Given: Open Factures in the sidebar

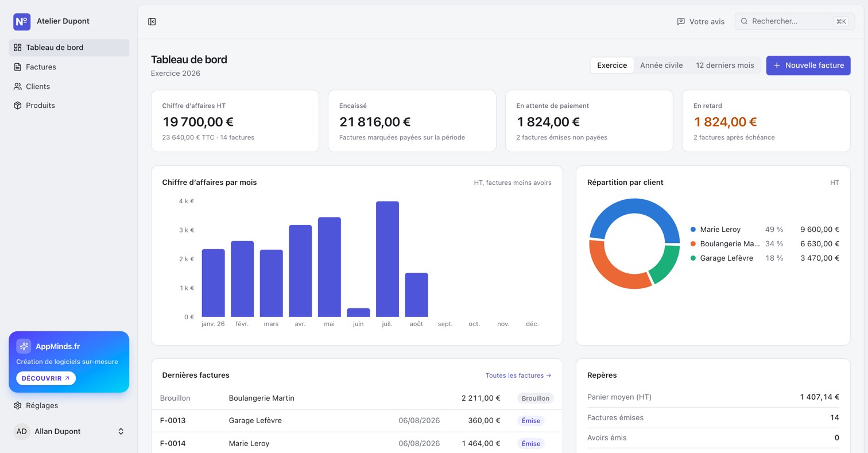Looking at the screenshot, I should click(x=69, y=67).
